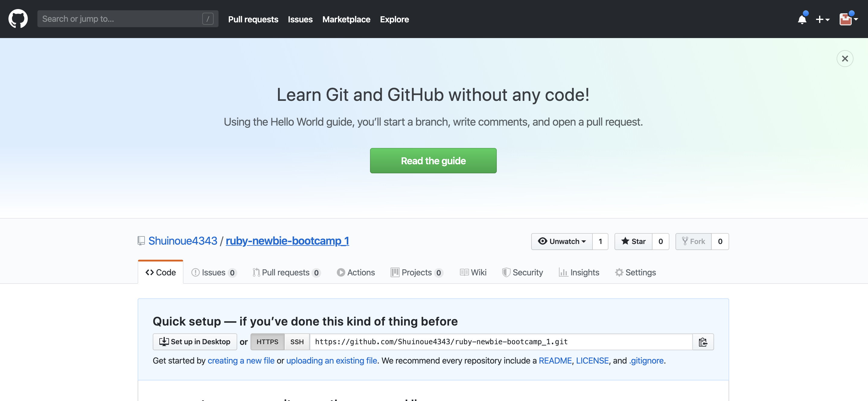Click the Read the guide button
Screen dimensions: 868x401
(x=433, y=161)
